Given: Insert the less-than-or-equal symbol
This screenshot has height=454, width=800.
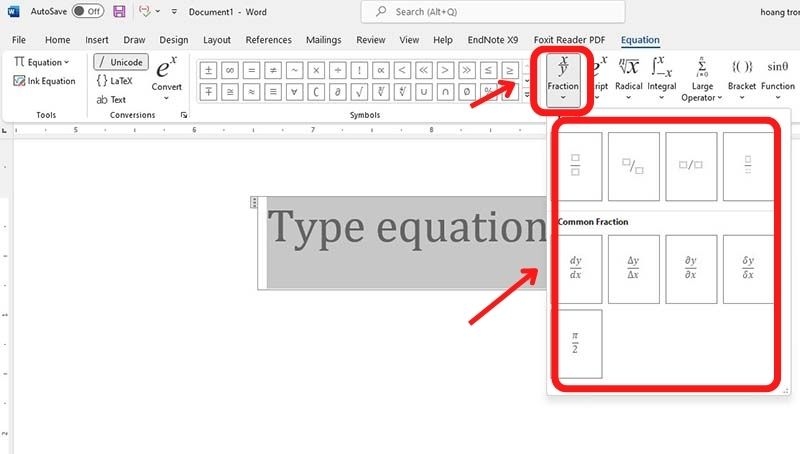Looking at the screenshot, I should pyautogui.click(x=488, y=70).
